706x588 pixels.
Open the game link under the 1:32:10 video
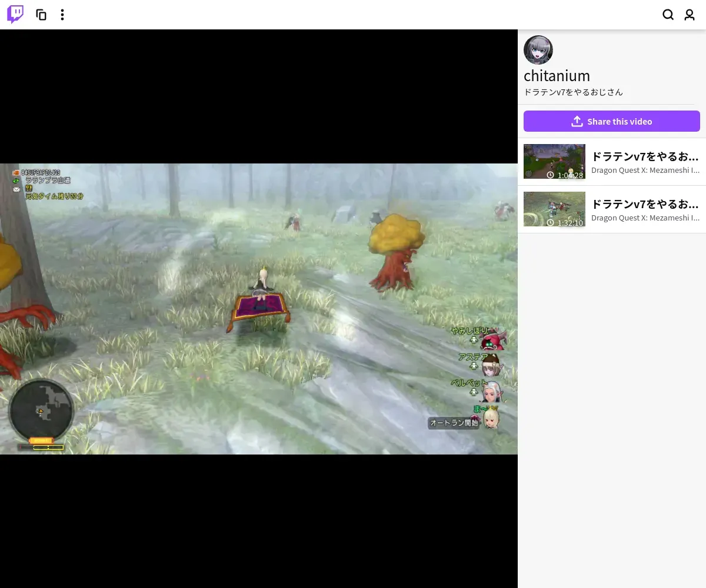click(x=645, y=218)
